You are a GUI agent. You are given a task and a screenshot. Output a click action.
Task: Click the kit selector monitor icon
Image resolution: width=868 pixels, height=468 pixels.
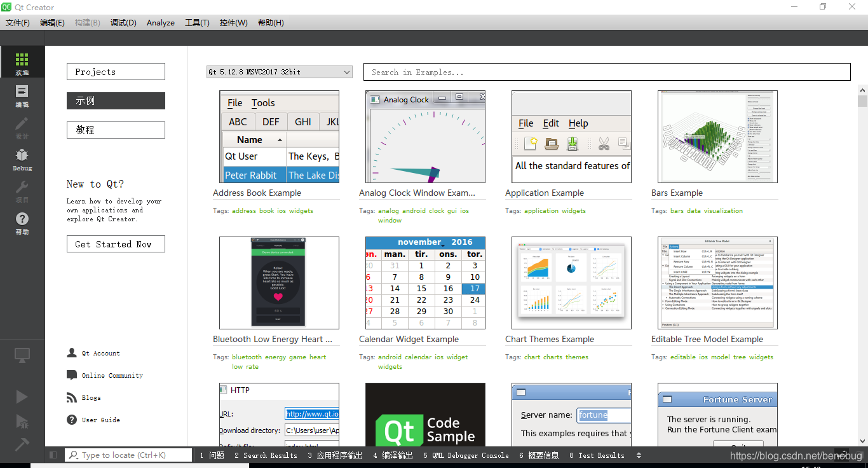click(x=22, y=355)
